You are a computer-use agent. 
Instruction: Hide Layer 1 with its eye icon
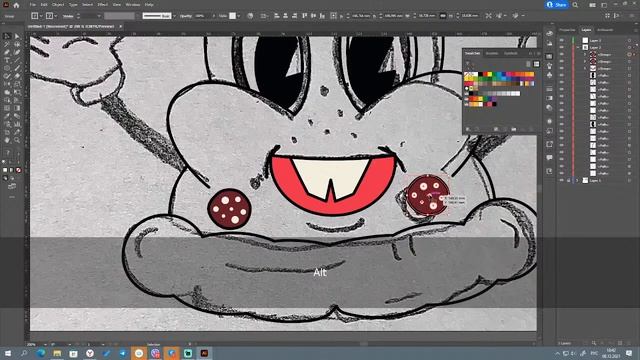(x=562, y=180)
